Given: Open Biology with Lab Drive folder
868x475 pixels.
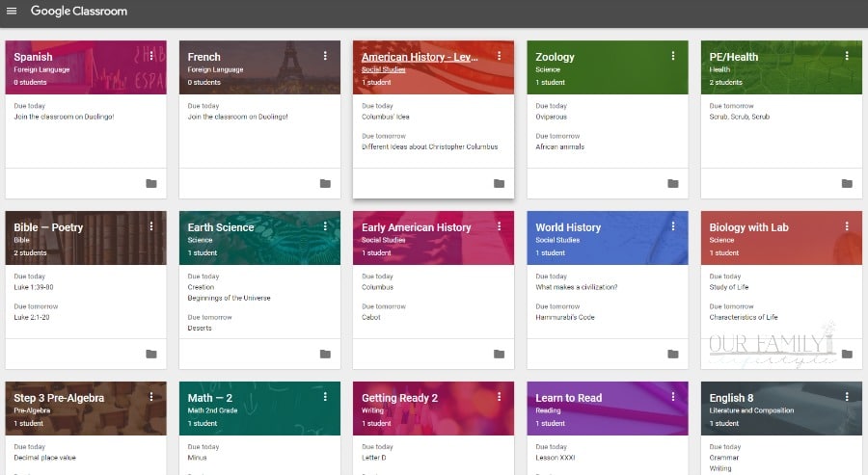Looking at the screenshot, I should pyautogui.click(x=847, y=354).
